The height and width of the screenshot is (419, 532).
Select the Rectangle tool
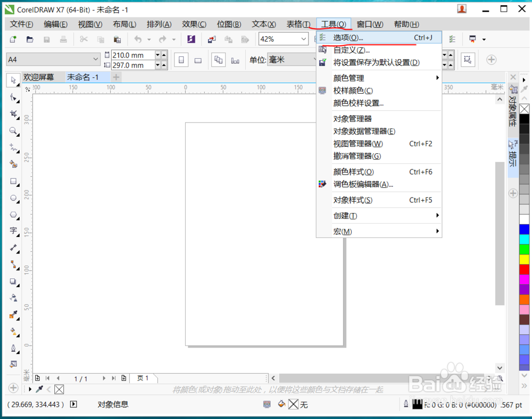point(13,182)
